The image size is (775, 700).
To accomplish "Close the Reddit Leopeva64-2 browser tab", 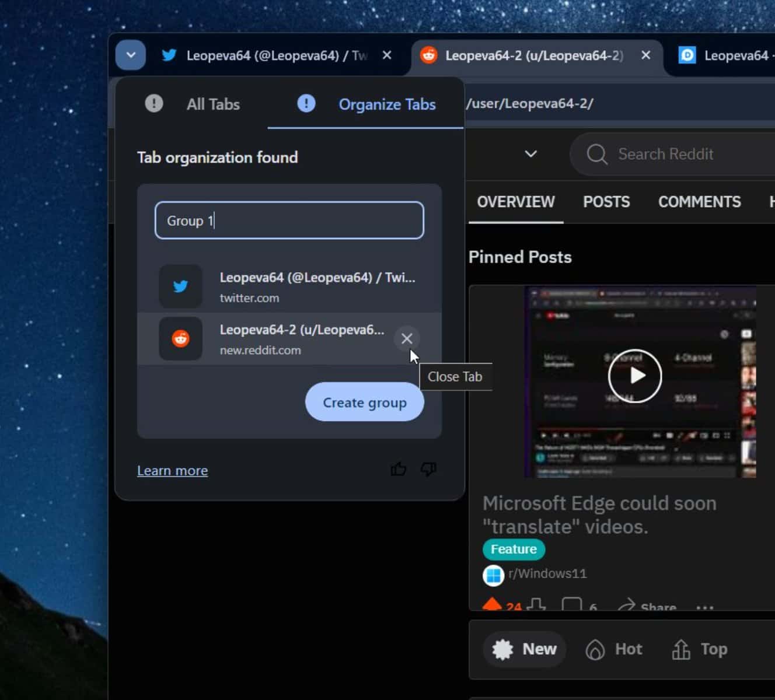I will (645, 55).
